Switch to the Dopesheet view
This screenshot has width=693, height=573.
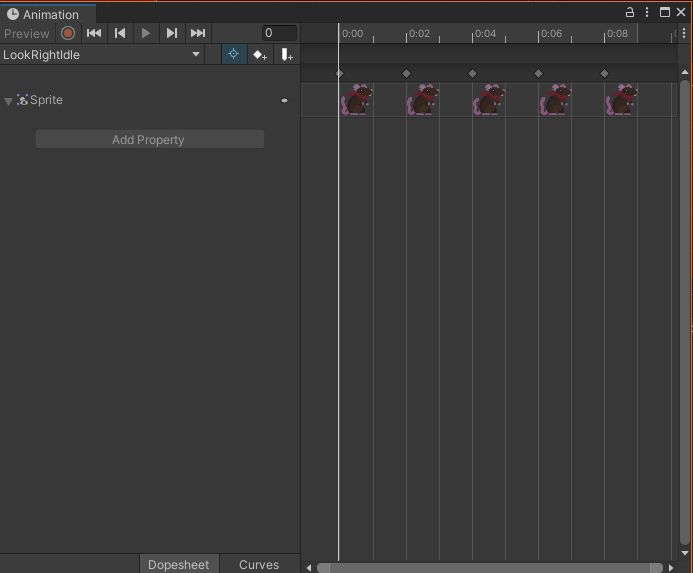pyautogui.click(x=179, y=564)
